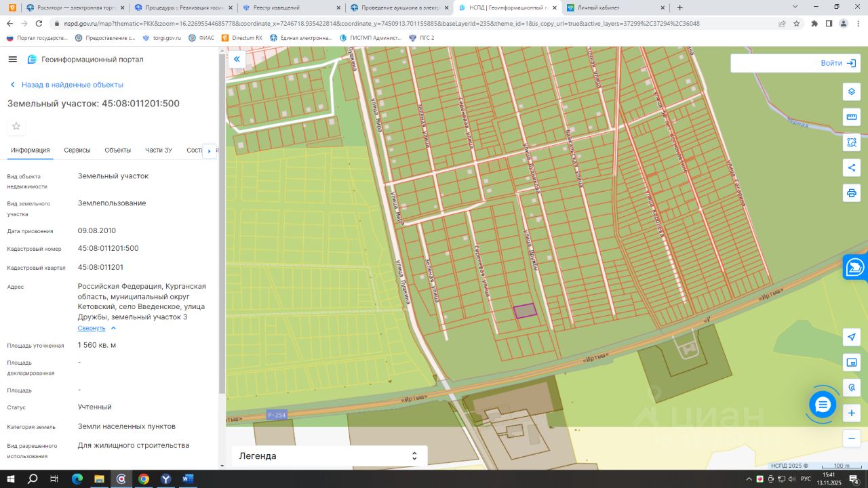Open the Объекты tab
The width and height of the screenshot is (868, 488).
click(118, 150)
